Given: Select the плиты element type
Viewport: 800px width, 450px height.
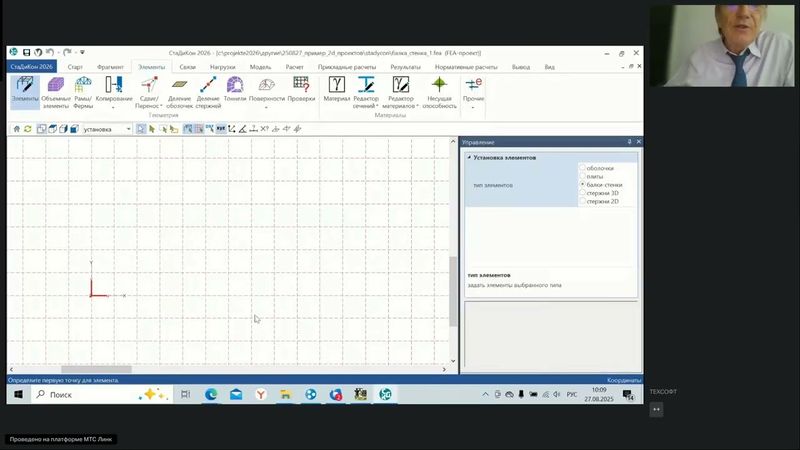Looking at the screenshot, I should [582, 177].
